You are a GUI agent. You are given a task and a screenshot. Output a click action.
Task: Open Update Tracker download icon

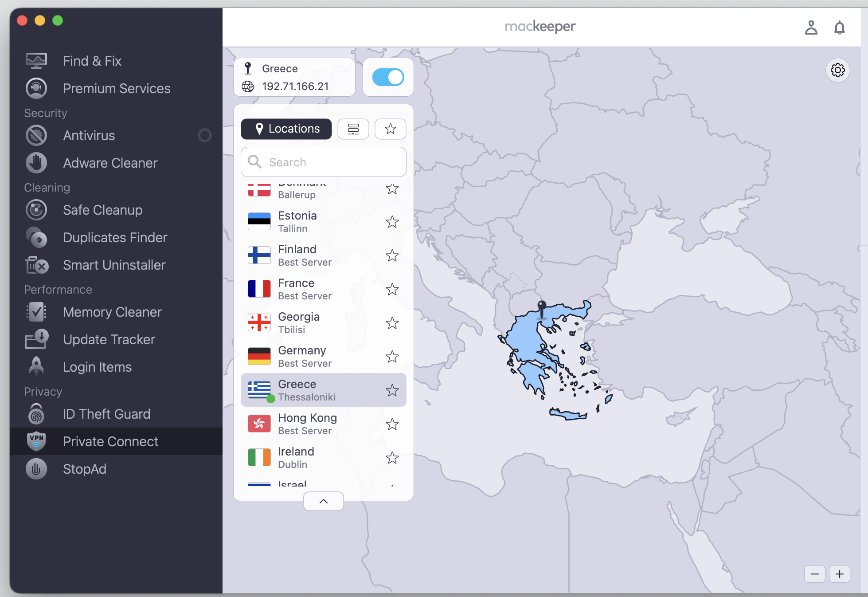pyautogui.click(x=36, y=339)
